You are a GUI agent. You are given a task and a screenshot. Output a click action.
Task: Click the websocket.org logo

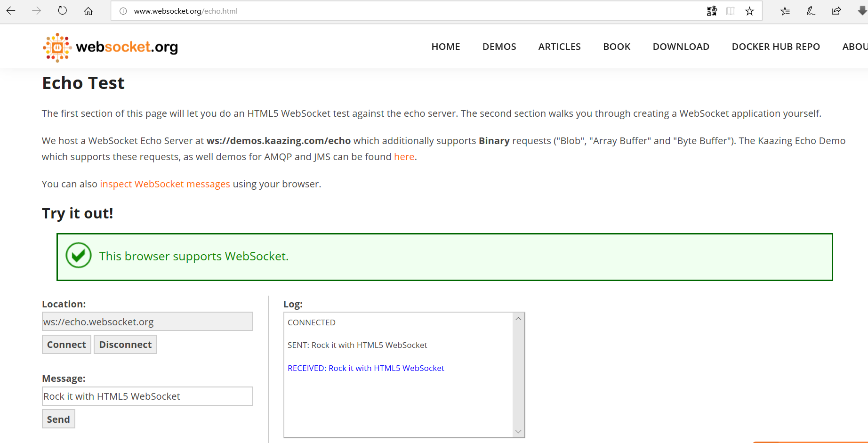tap(110, 47)
